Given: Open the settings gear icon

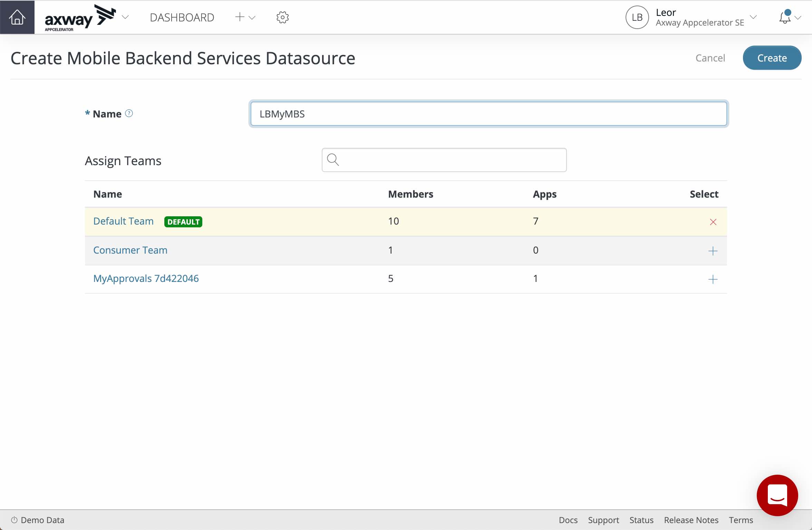Looking at the screenshot, I should point(282,17).
